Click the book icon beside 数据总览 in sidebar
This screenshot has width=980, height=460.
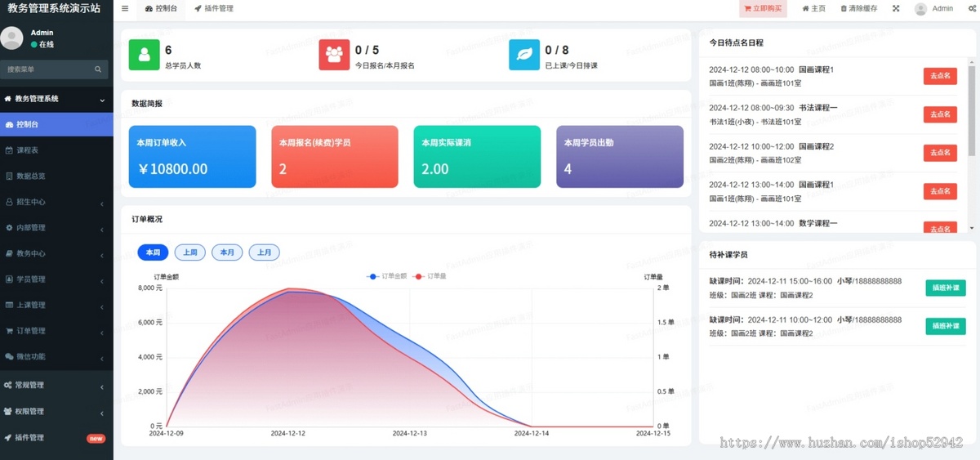tap(9, 176)
